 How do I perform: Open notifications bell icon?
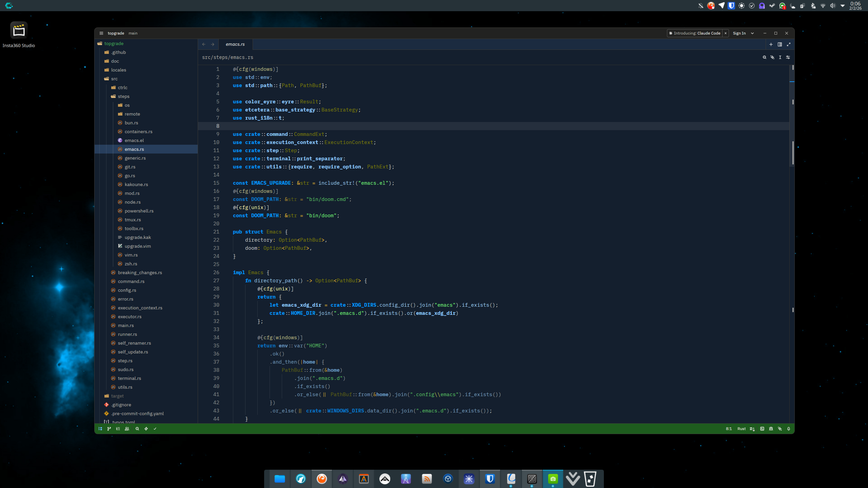[x=789, y=429]
